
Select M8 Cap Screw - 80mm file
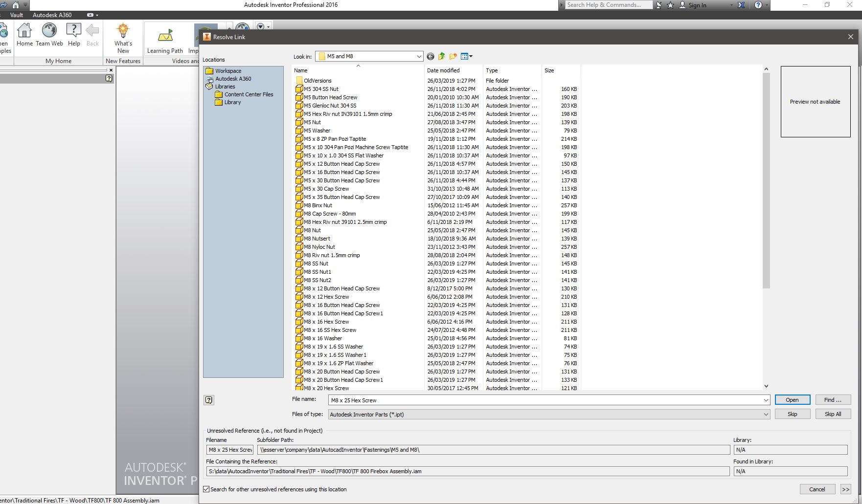[330, 214]
